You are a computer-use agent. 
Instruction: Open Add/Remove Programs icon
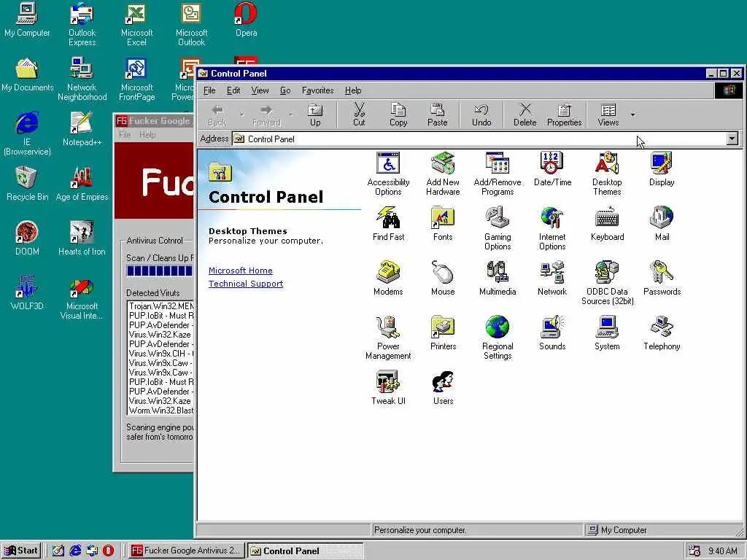point(498,174)
